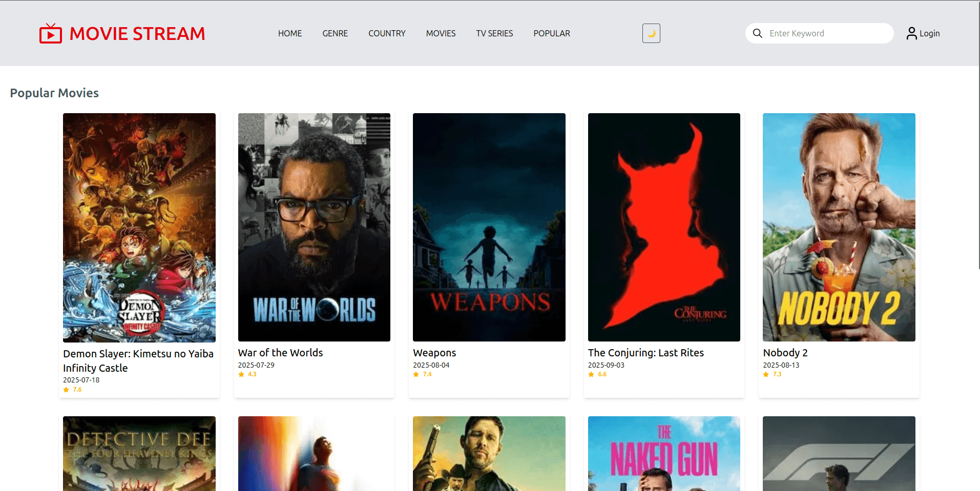
Task: Open the poster of the man holding a pistol
Action: tap(489, 454)
